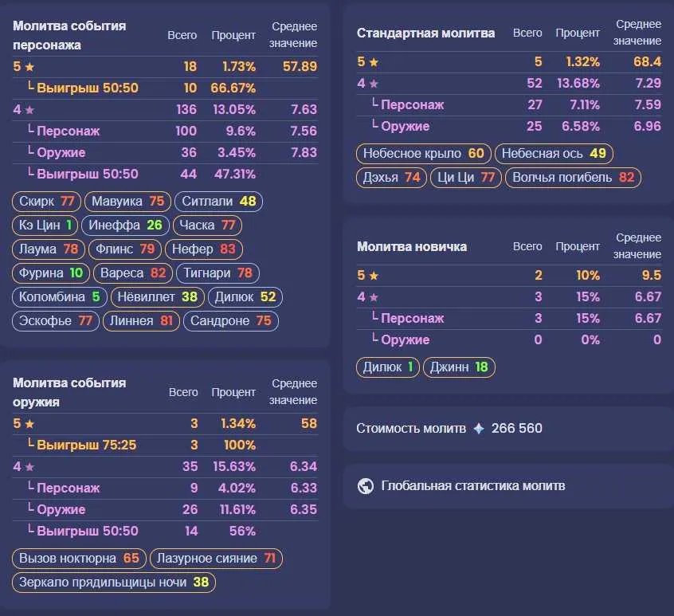Click the Вызов ноктюрна 65 weapon tag
This screenshot has width=674, height=616.
(x=79, y=559)
